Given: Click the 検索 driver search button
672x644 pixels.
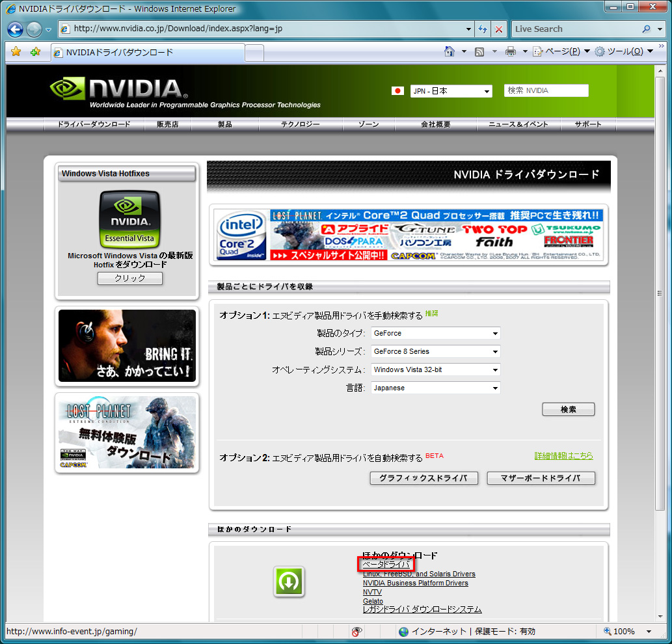Looking at the screenshot, I should [x=569, y=409].
